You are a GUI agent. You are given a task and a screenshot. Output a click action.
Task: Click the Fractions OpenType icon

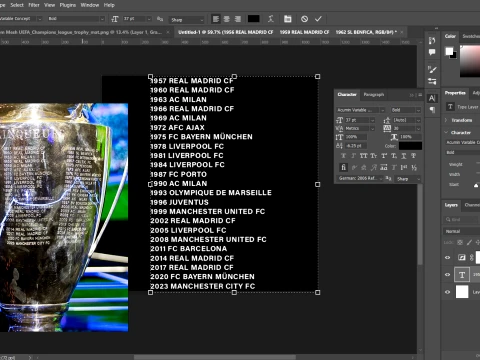(414, 167)
